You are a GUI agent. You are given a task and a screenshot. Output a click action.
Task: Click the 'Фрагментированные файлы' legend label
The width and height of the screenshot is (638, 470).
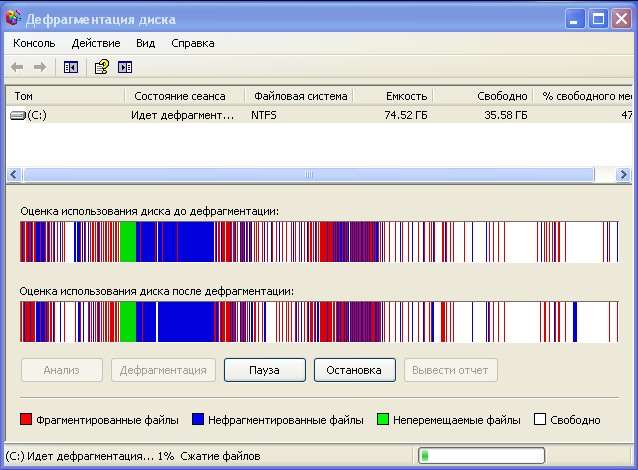click(107, 420)
